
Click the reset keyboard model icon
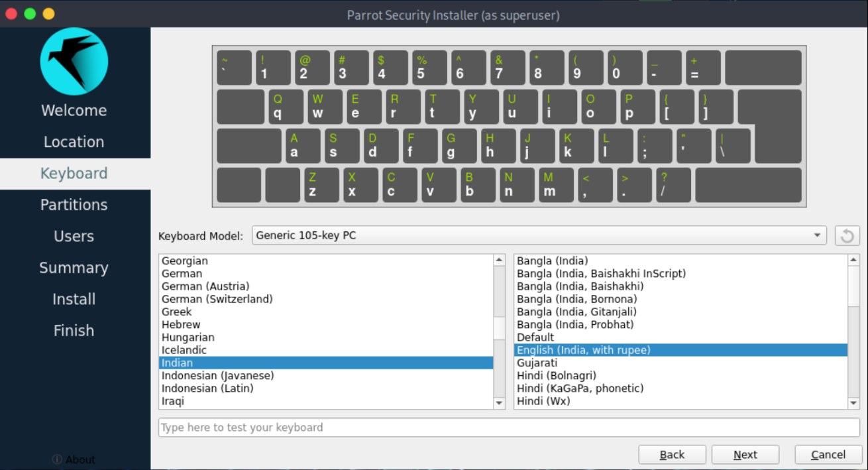847,235
